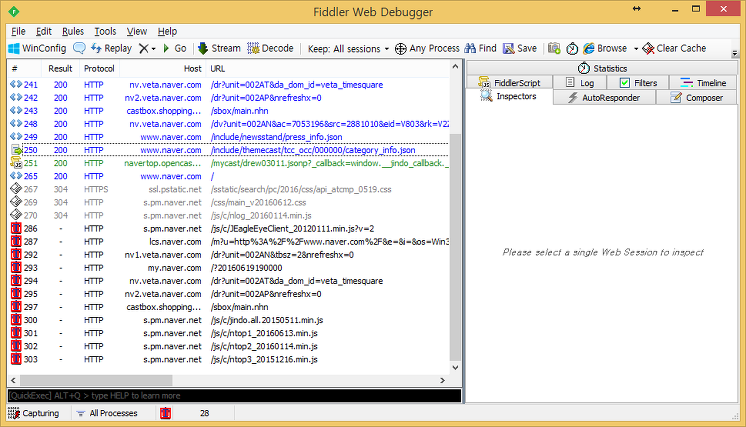
Task: Click session list scroll up arrow
Action: coord(455,67)
